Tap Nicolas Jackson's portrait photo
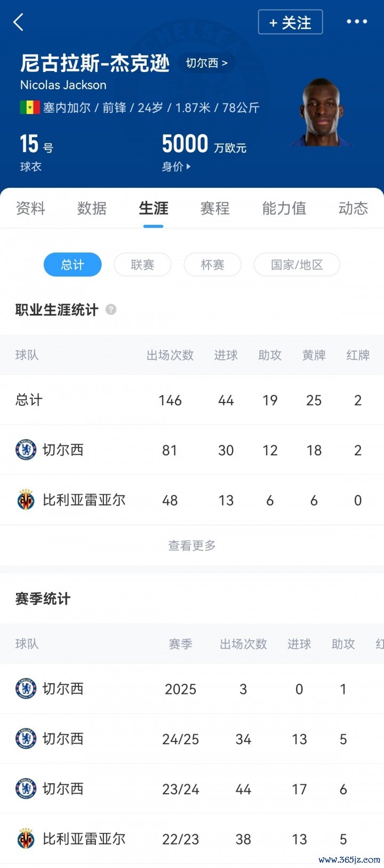This screenshot has width=384, height=868. coord(322,113)
